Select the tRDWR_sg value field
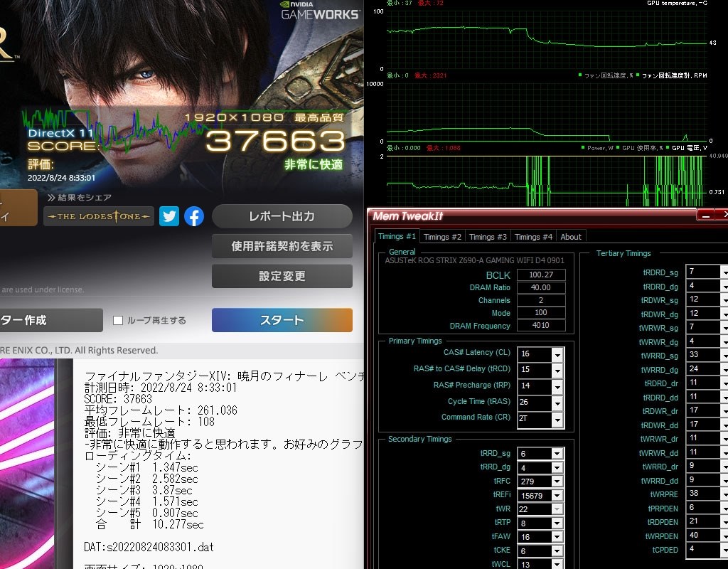This screenshot has width=728, height=569. (x=703, y=299)
